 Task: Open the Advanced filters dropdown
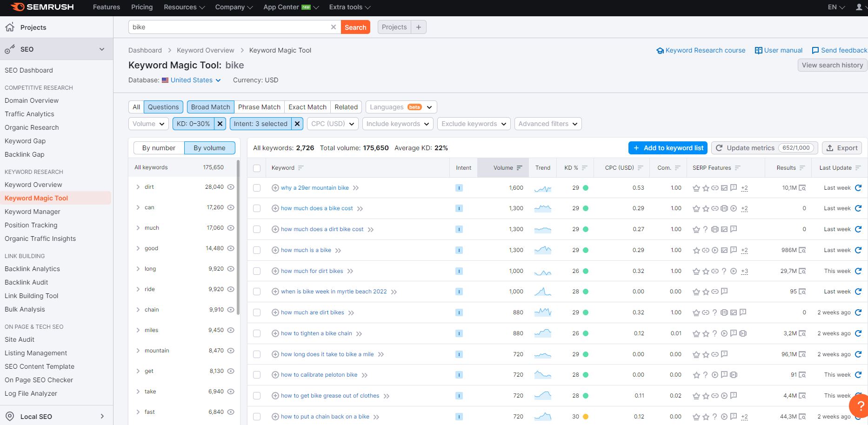point(548,124)
